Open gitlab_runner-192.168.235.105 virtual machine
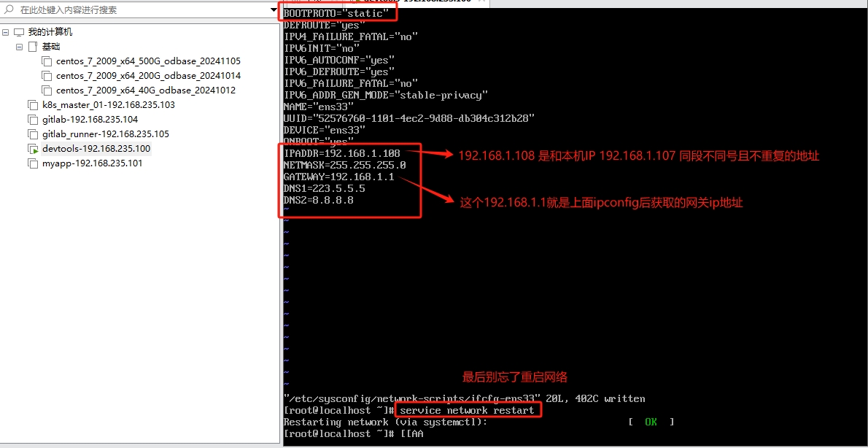 (x=105, y=134)
